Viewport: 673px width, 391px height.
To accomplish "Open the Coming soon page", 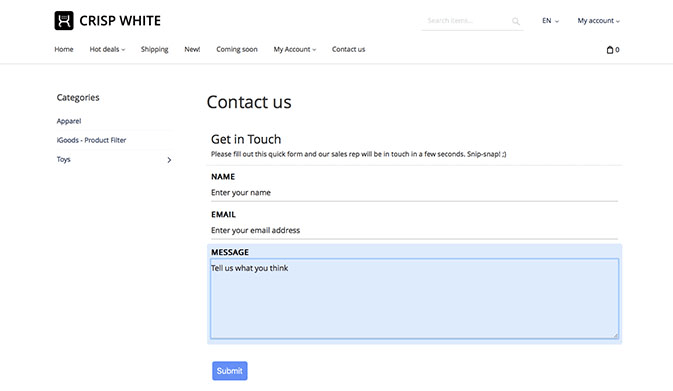I will (237, 49).
